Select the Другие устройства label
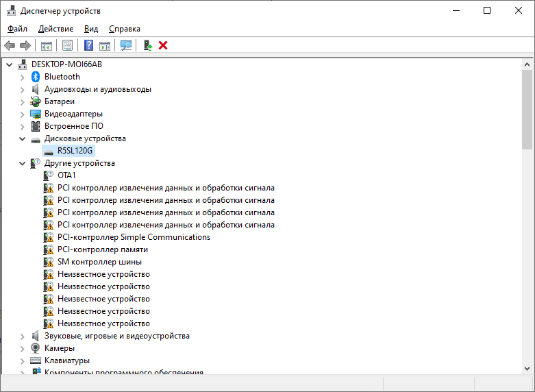 coord(79,163)
